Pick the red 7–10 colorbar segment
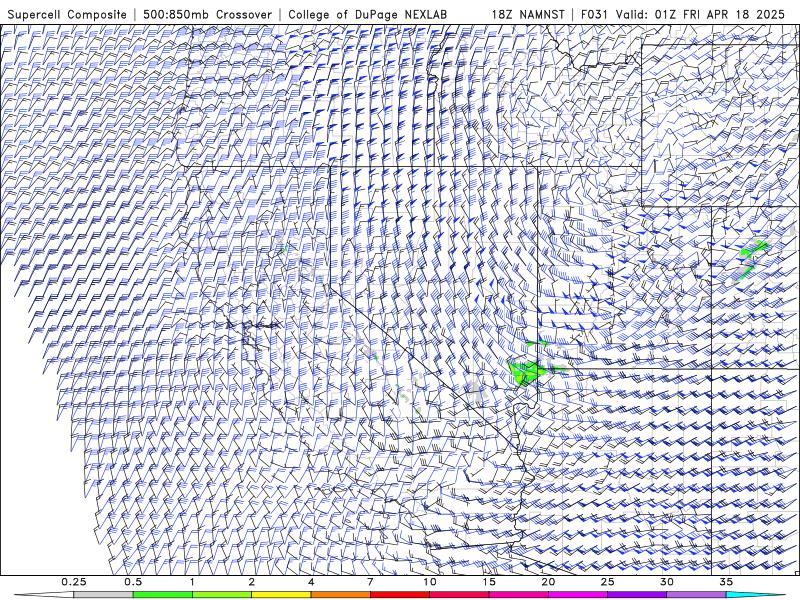 (x=400, y=595)
